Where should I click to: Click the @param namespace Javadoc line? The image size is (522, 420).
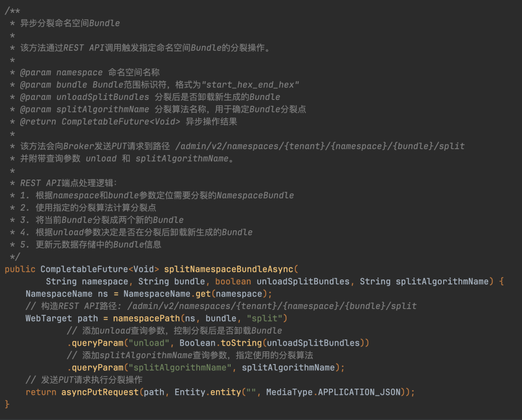89,72
